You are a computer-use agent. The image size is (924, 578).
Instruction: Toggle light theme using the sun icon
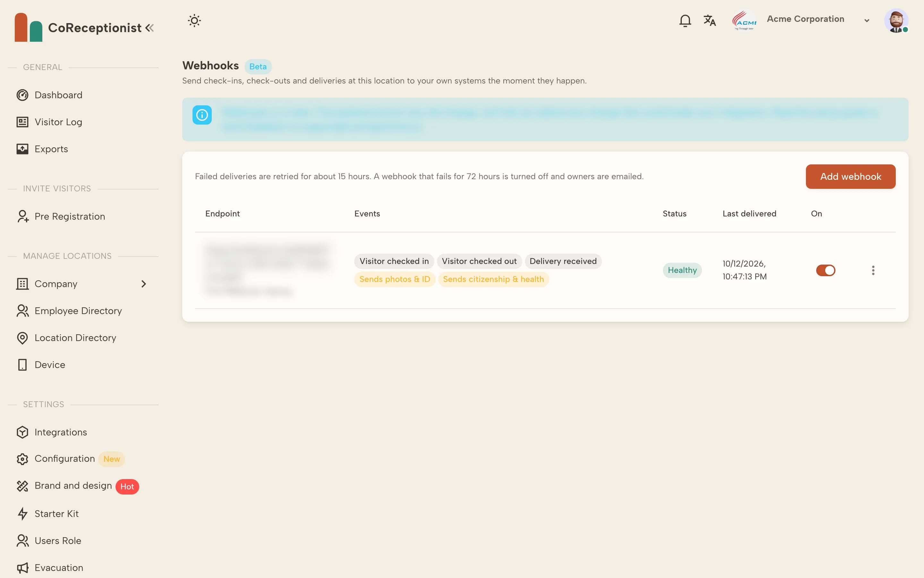(194, 21)
